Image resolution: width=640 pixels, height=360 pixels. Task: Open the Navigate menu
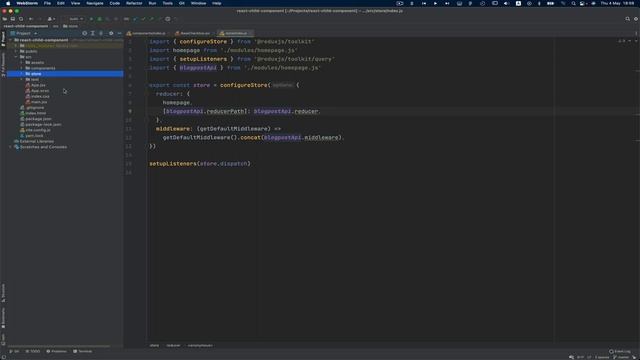click(x=95, y=3)
